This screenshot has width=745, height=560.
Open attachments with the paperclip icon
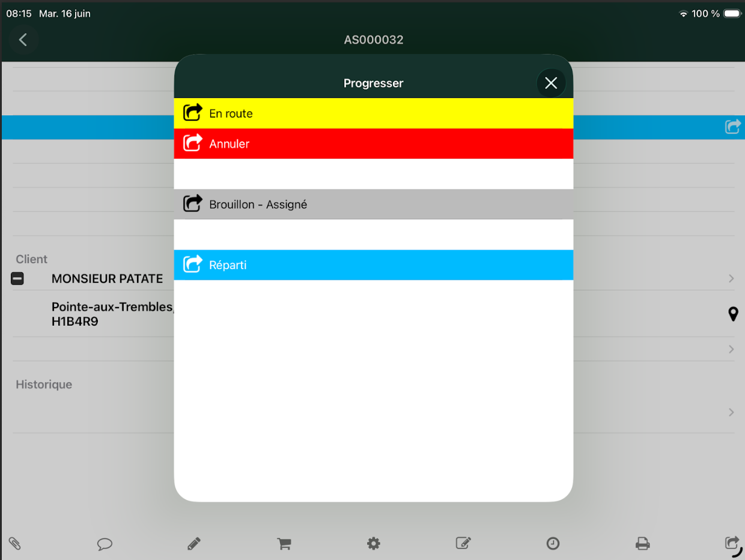(15, 544)
